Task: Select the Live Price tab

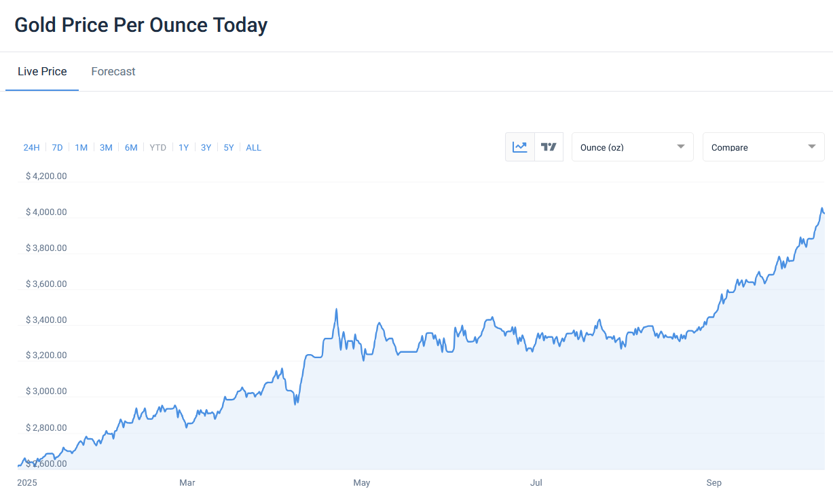Action: coord(42,72)
